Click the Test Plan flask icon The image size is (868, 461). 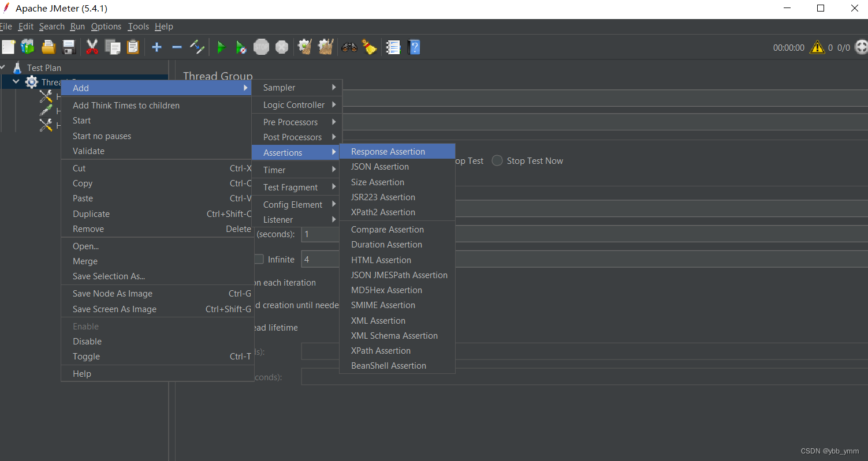17,68
